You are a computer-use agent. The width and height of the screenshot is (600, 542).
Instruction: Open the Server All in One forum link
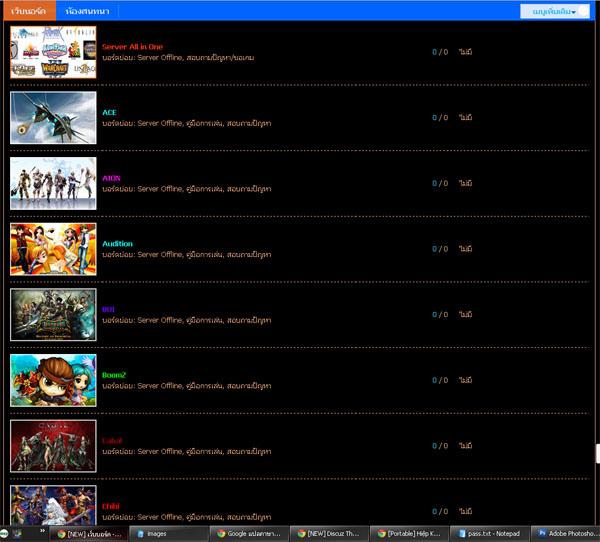tap(132, 47)
